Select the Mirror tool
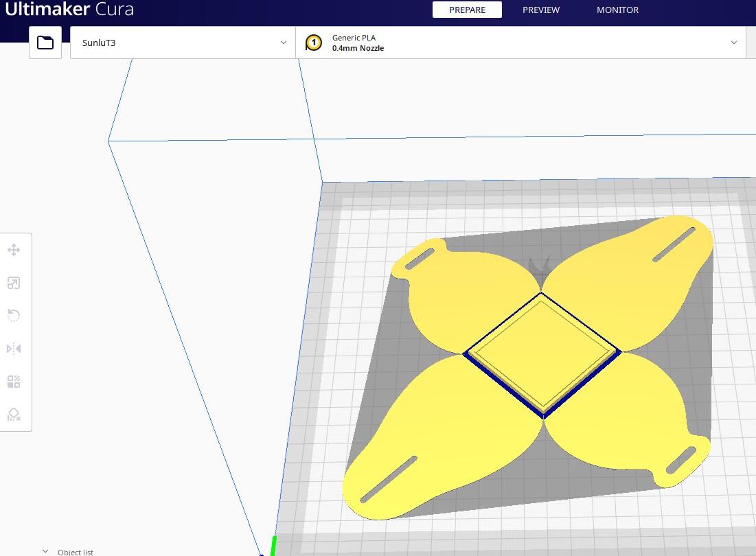The image size is (756, 556). pyautogui.click(x=14, y=349)
